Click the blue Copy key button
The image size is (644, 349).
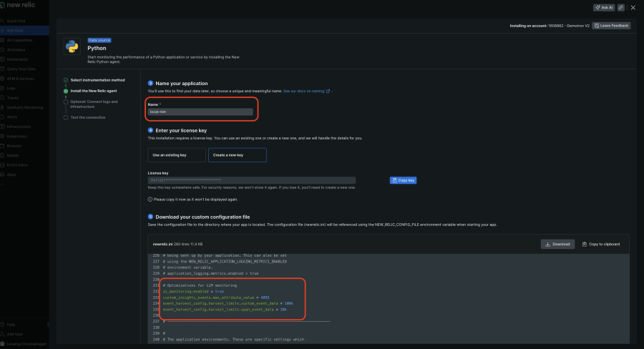(403, 180)
